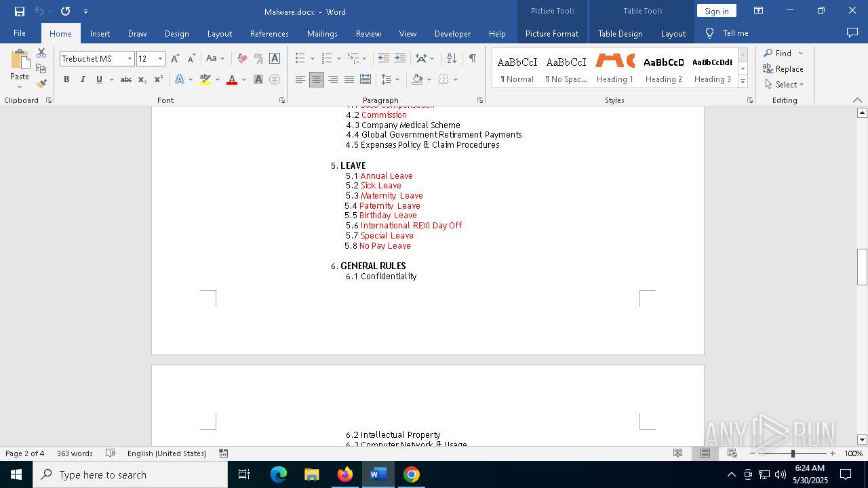This screenshot has width=868, height=488.
Task: Click Windows taskbar search box
Action: coord(130,474)
